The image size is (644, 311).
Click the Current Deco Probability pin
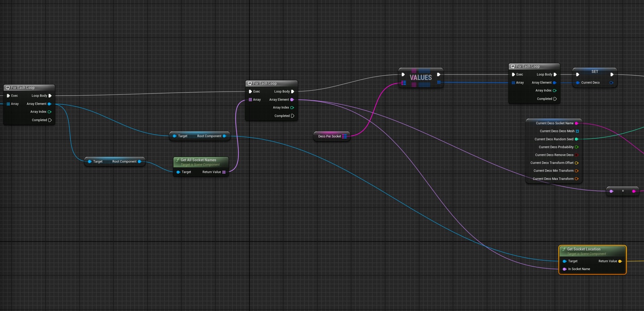pyautogui.click(x=577, y=147)
